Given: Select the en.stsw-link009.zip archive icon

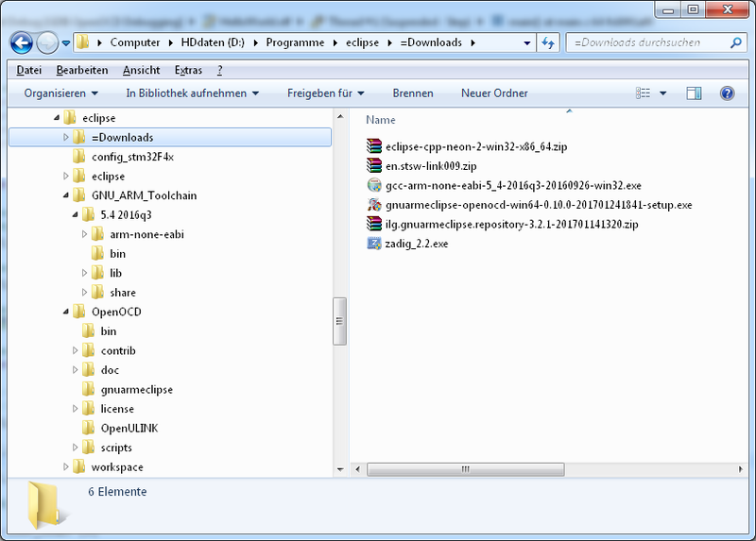Looking at the screenshot, I should coord(373,166).
